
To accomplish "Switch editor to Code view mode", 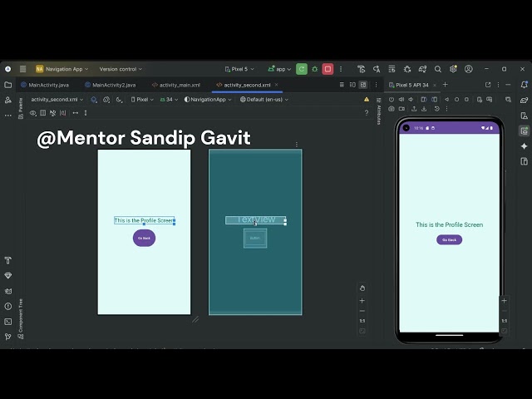I will [x=342, y=85].
